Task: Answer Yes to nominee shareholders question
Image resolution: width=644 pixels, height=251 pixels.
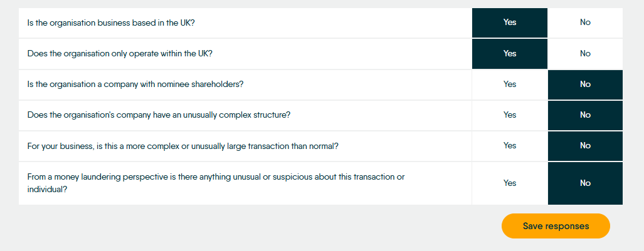Action: click(510, 85)
